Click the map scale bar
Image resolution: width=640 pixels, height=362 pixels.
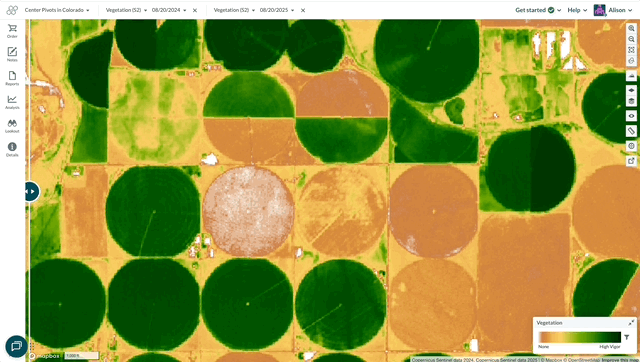(82, 356)
